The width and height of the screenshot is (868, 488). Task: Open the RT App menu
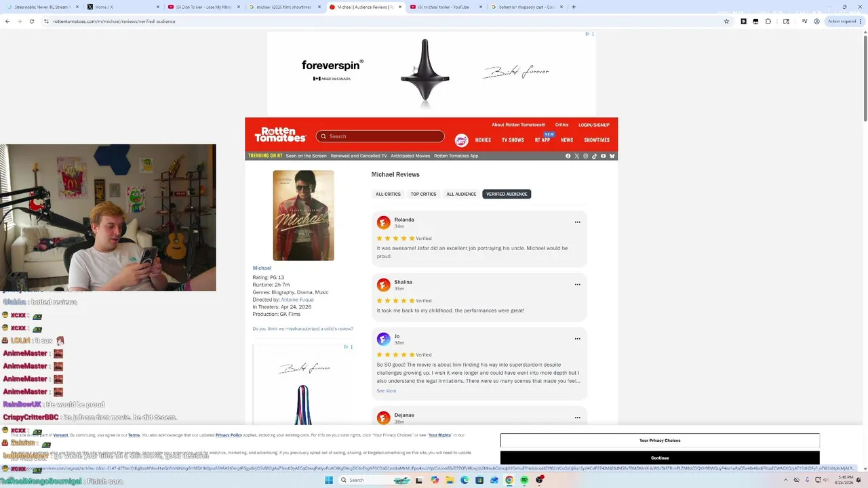pyautogui.click(x=542, y=140)
